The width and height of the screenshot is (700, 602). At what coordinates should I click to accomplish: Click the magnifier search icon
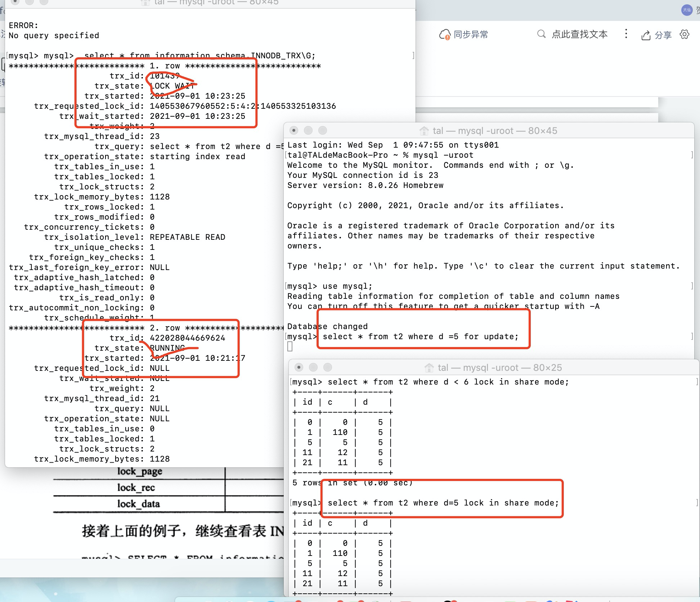pos(541,34)
